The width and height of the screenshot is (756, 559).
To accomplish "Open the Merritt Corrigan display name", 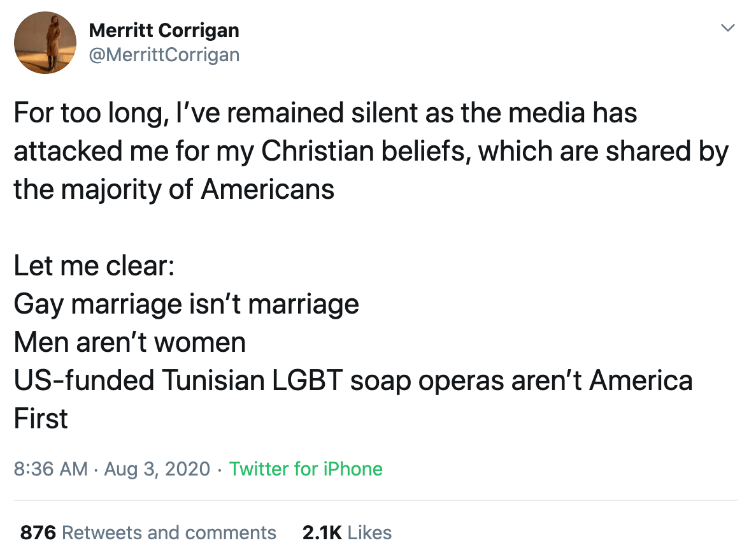I will pos(164,31).
